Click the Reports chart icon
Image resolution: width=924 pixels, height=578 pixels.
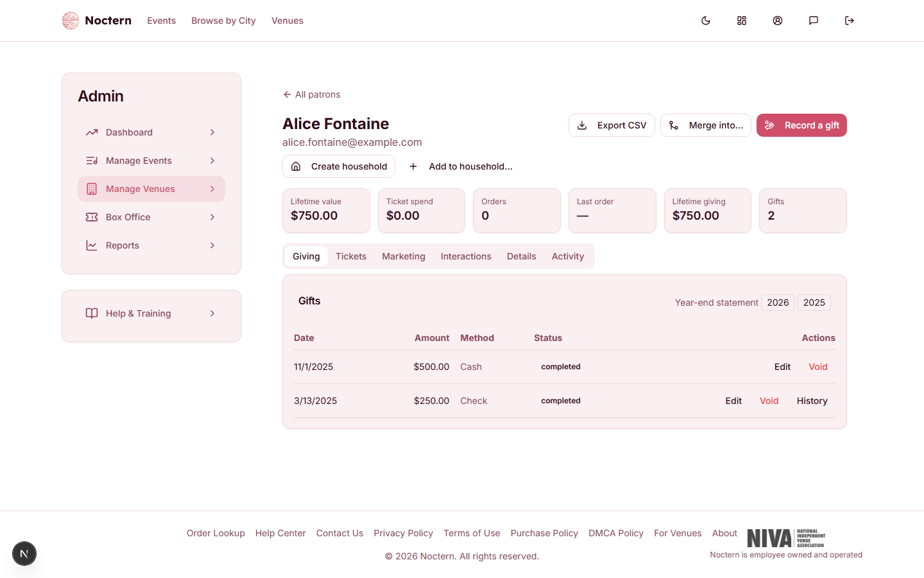pyautogui.click(x=92, y=245)
